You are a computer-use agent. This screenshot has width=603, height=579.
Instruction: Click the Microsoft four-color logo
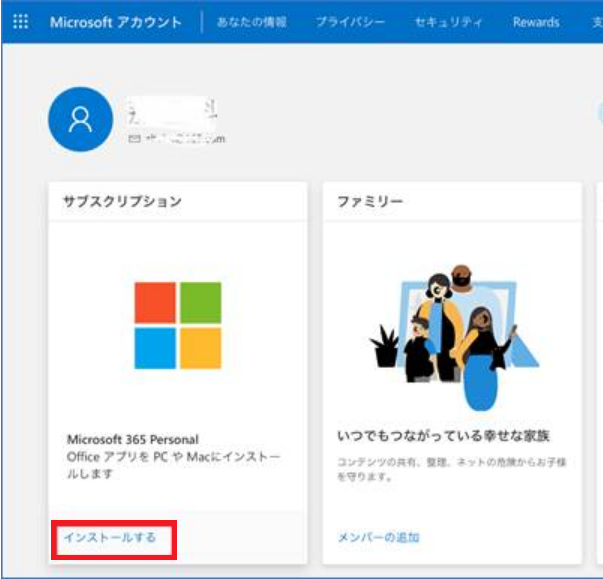[x=178, y=325]
